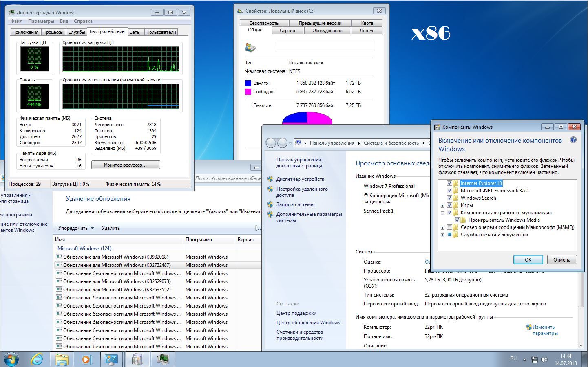Open the Упорядочить dropdown
Viewport: 588px width, 367px height.
tap(76, 228)
